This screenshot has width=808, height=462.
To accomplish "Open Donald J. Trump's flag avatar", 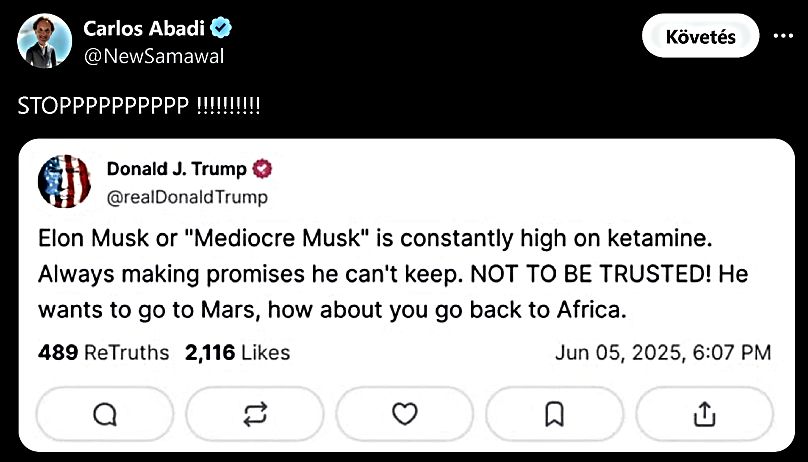I will tap(65, 182).
